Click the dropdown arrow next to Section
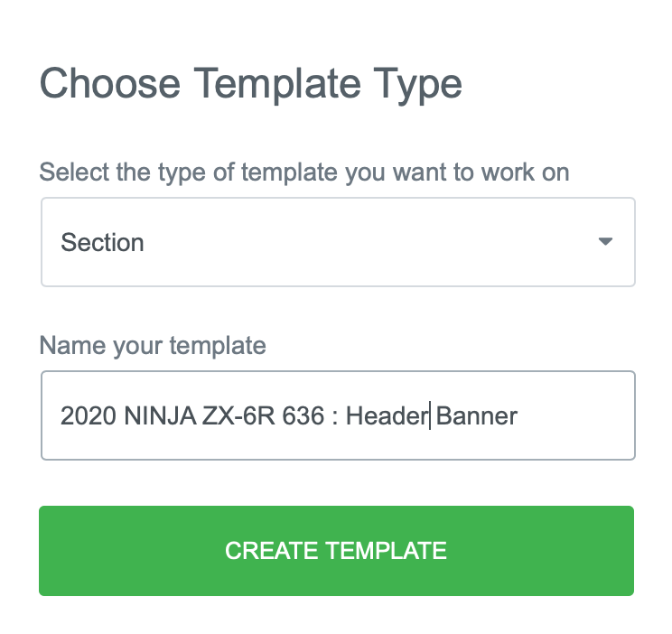Screen dimensions: 672x634 [x=605, y=242]
